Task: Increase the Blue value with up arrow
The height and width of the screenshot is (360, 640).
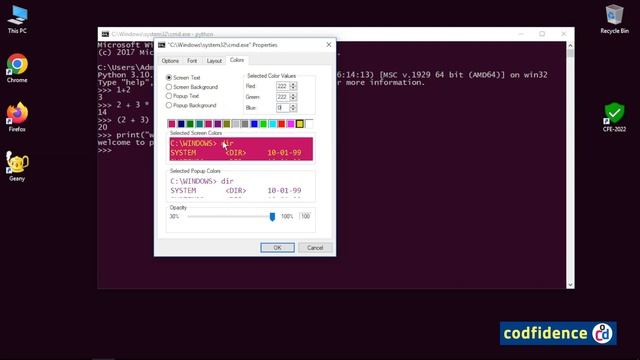Action: pos(293,105)
